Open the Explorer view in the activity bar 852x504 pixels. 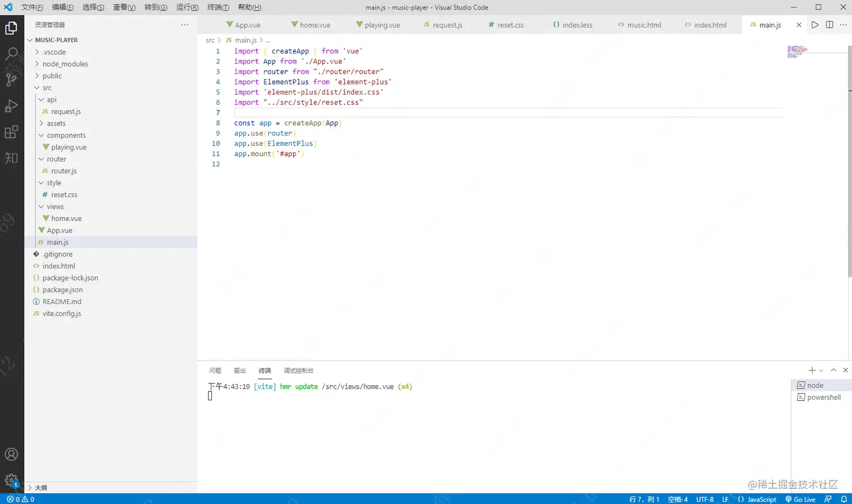[x=11, y=28]
